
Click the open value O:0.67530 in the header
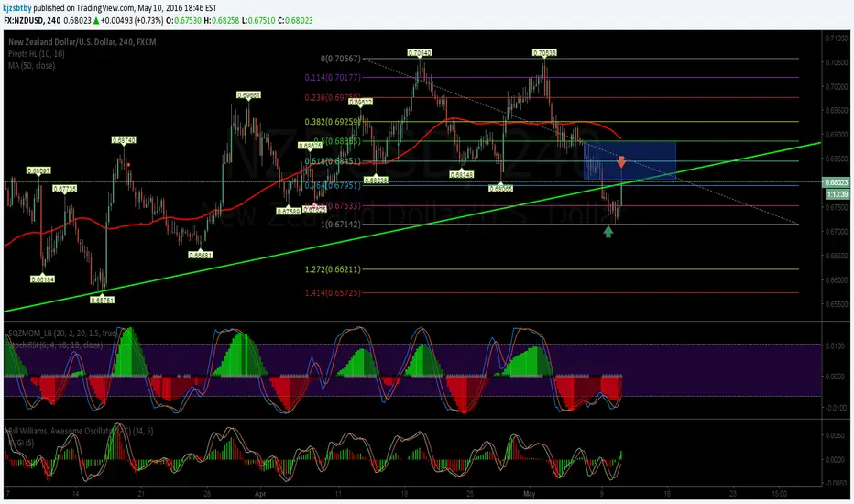(183, 21)
